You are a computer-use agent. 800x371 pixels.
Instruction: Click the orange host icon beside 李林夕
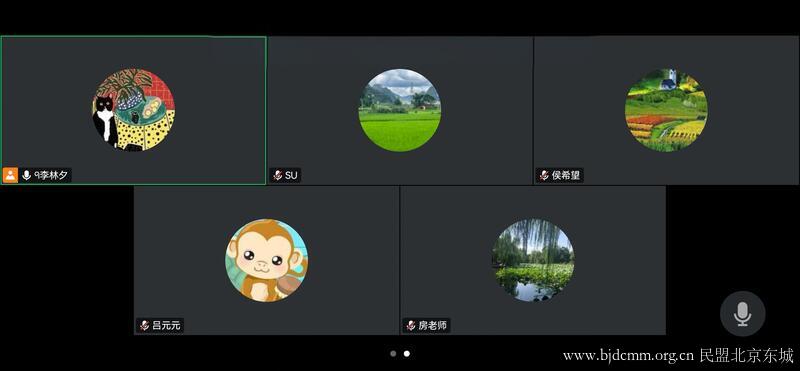tap(10, 175)
